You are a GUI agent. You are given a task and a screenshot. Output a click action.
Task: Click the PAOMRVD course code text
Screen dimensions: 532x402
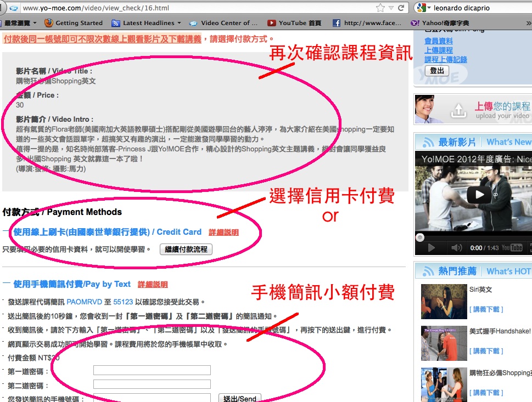coord(84,302)
